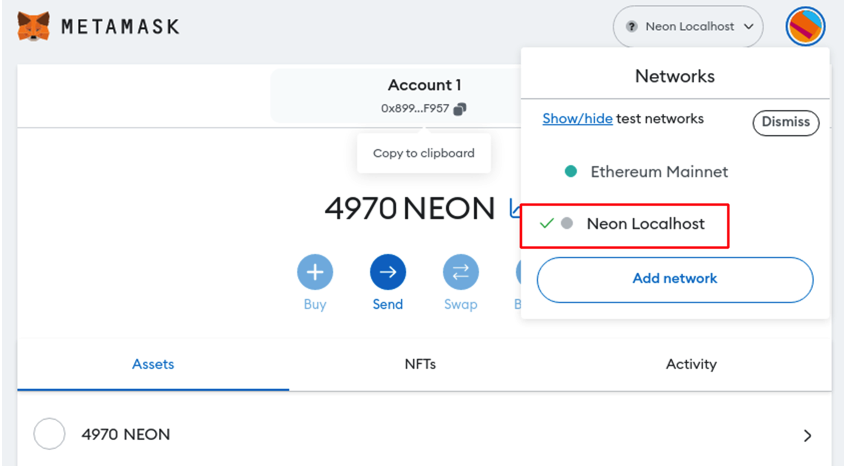Open the account avatar menu

(805, 26)
